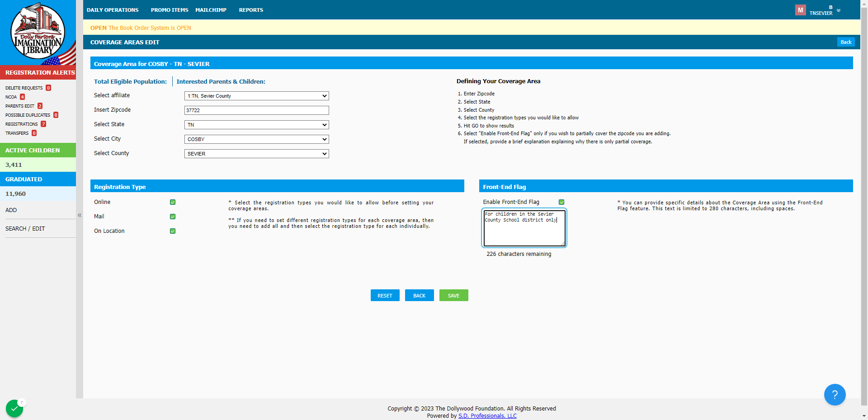The height and width of the screenshot is (420, 868).
Task: Open the Reports menu
Action: click(251, 10)
